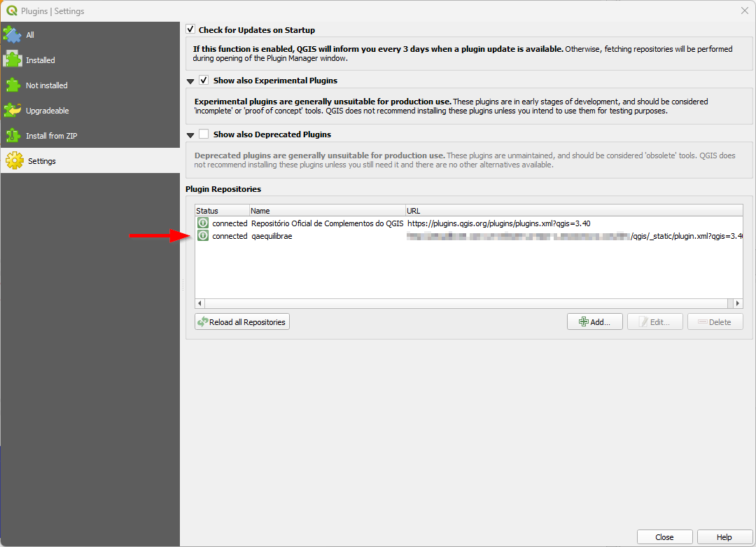The height and width of the screenshot is (547, 756).
Task: Click the Delete repository icon
Action: point(703,321)
